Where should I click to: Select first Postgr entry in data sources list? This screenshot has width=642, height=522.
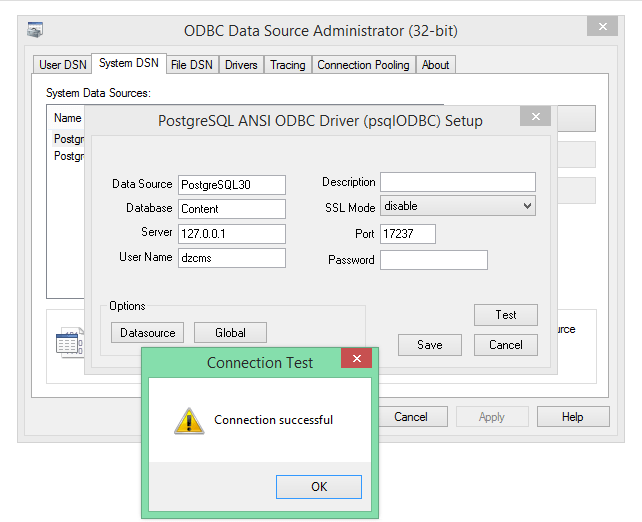(x=69, y=139)
